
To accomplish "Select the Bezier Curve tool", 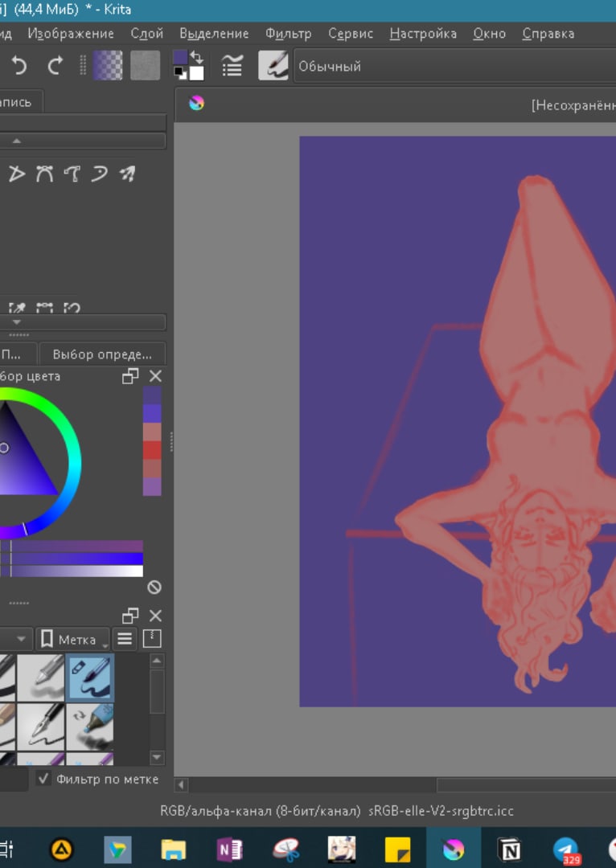I will tap(45, 174).
